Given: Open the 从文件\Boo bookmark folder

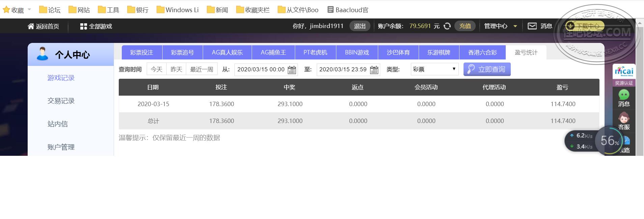Looking at the screenshot, I should point(298,10).
